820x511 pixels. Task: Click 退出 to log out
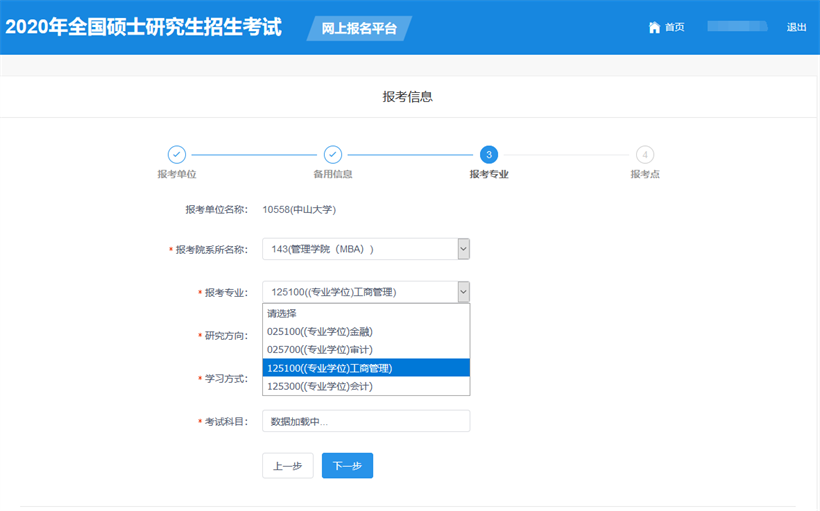tap(796, 27)
